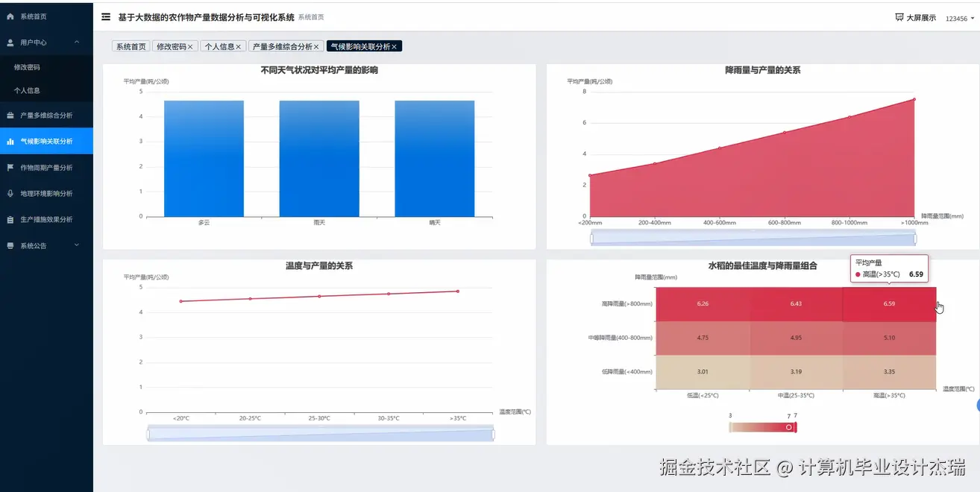Click the chart title 降雨量与产量的关系
Screen dimensions: 980x492
[762, 70]
